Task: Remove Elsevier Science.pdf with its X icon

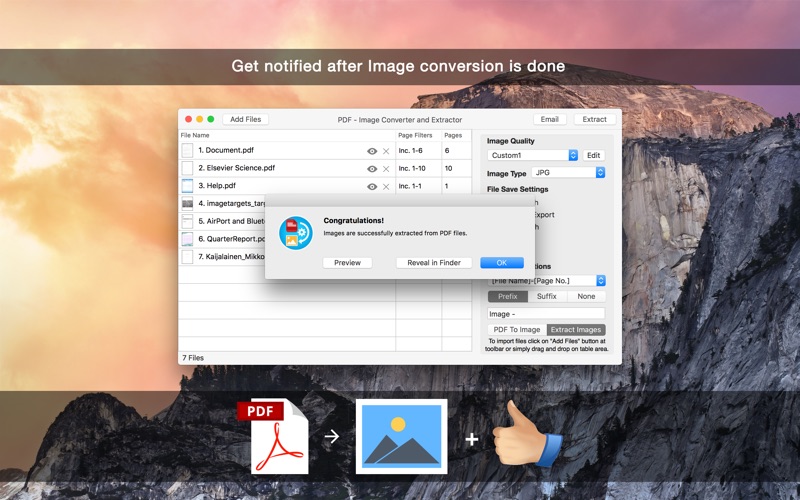Action: coord(386,169)
